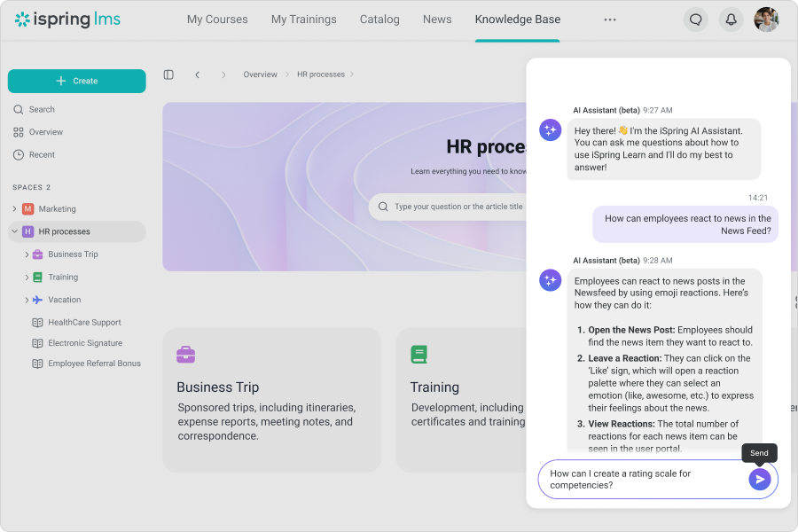The width and height of the screenshot is (798, 532).
Task: Click the briefcase icon on the Business Trip card
Action: 185,354
